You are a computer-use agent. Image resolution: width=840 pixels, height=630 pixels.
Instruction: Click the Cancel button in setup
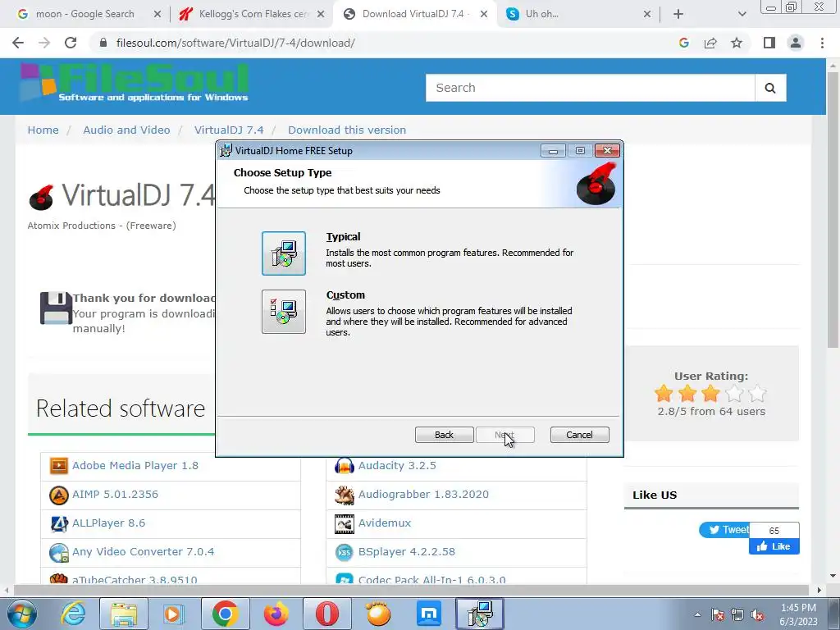579,435
